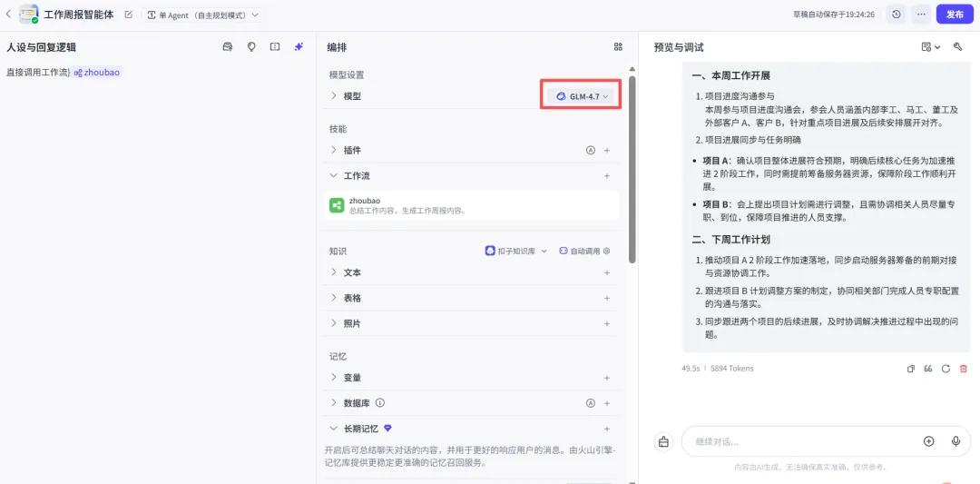Click the 发布 publish button

click(x=955, y=15)
